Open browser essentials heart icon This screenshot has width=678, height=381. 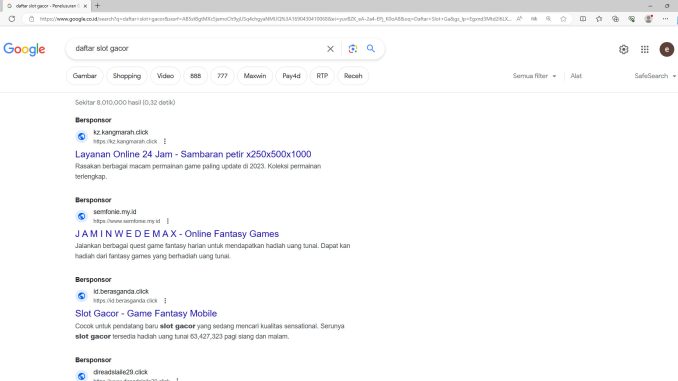[x=632, y=19]
